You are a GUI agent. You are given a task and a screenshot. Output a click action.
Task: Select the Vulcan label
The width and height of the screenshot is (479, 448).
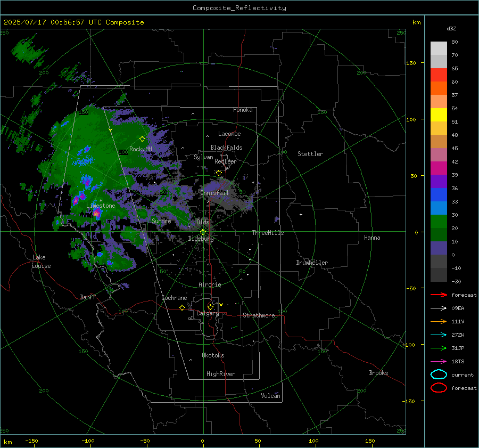270,396
